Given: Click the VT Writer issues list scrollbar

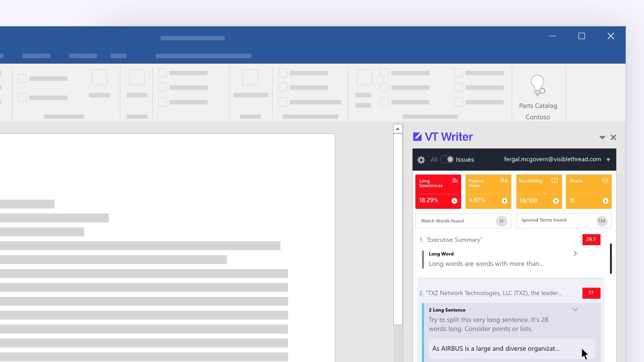Looking at the screenshot, I should click(611, 259).
